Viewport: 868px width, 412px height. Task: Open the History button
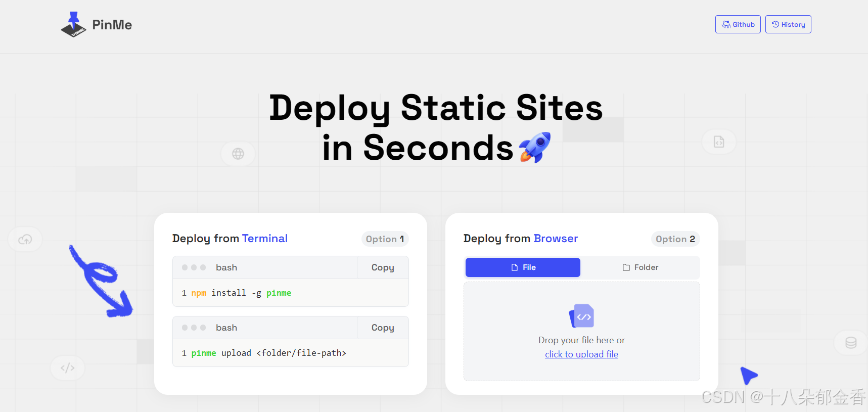(788, 24)
